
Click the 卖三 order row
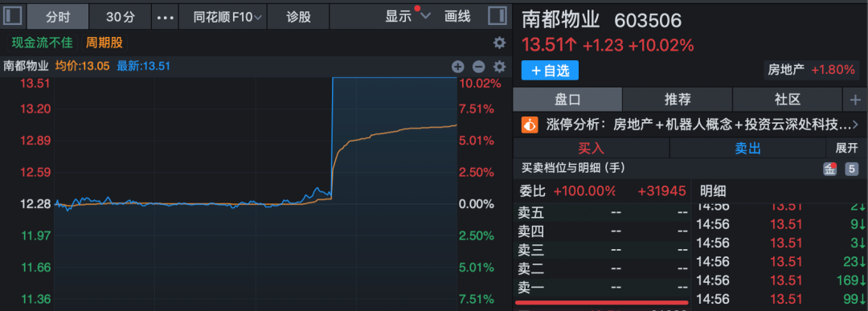(603, 250)
